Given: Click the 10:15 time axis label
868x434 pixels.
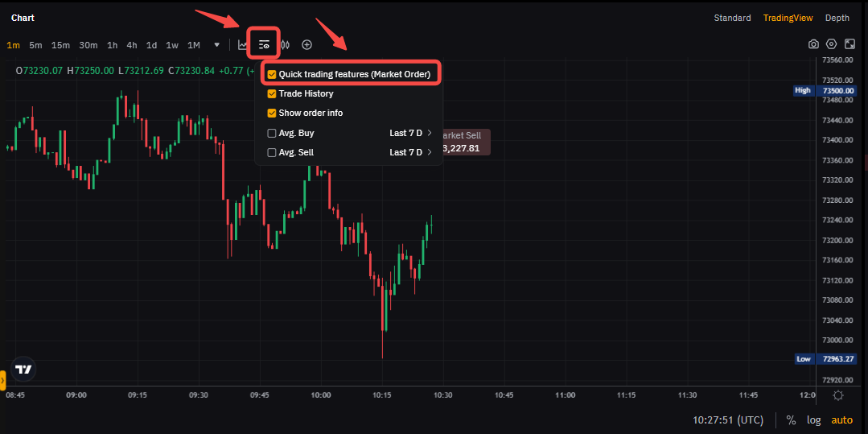Looking at the screenshot, I should click(382, 395).
